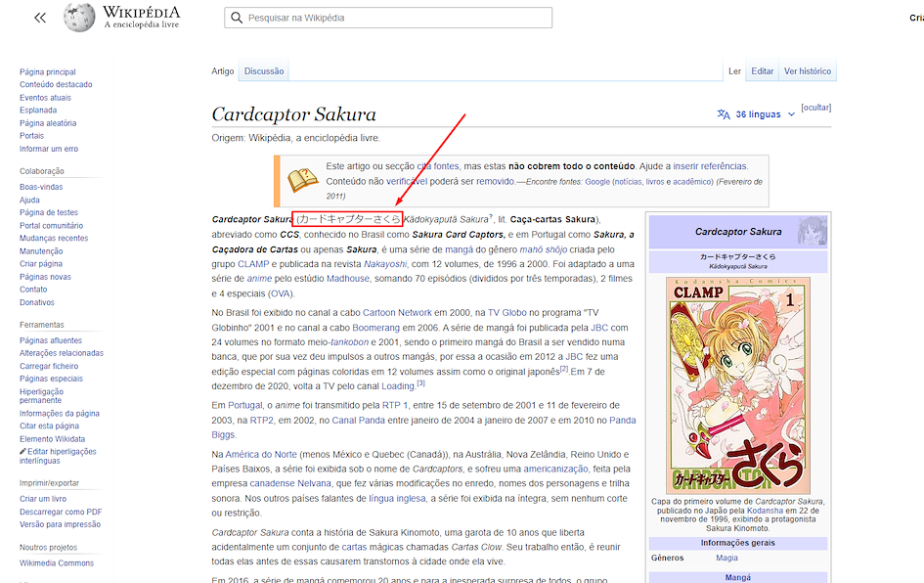Open Nakayoshi magazine link
The width and height of the screenshot is (924, 583).
(x=385, y=264)
